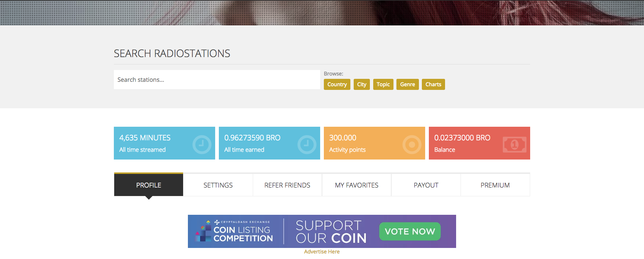
Task: Browse stations by Country
Action: tap(337, 84)
